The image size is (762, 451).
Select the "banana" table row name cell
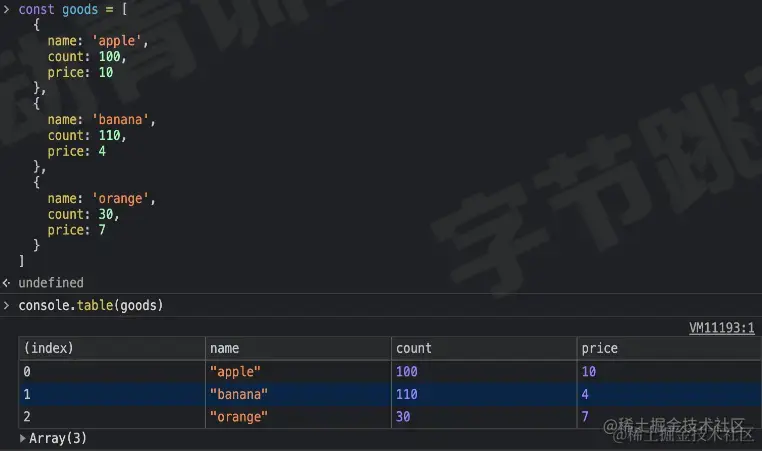[x=239, y=394]
